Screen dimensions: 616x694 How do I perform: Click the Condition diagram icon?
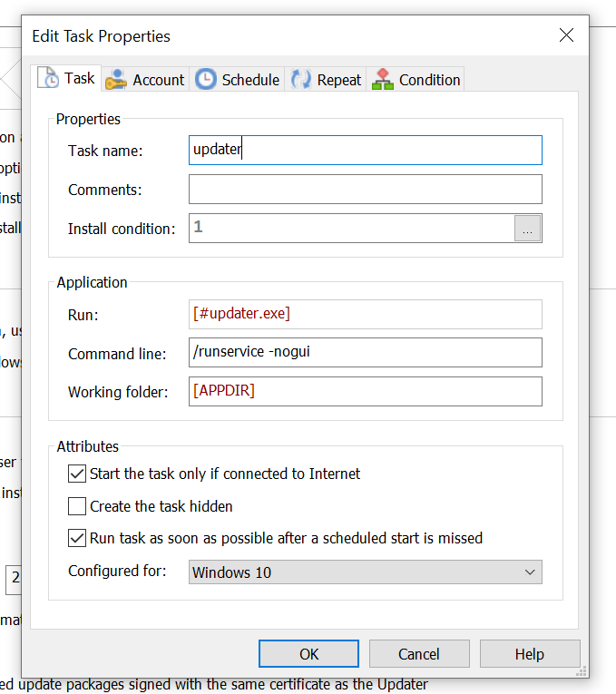click(383, 80)
